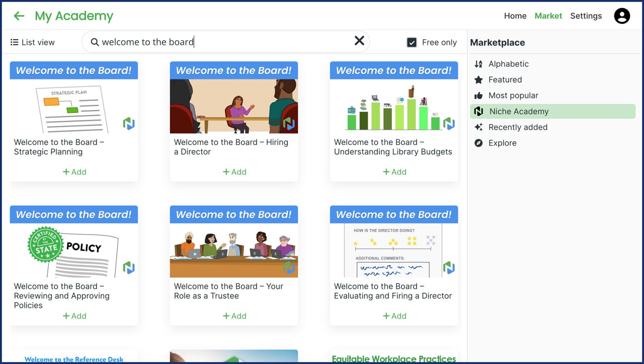Select the Niche Academy filter icon
The image size is (644, 364).
(478, 111)
